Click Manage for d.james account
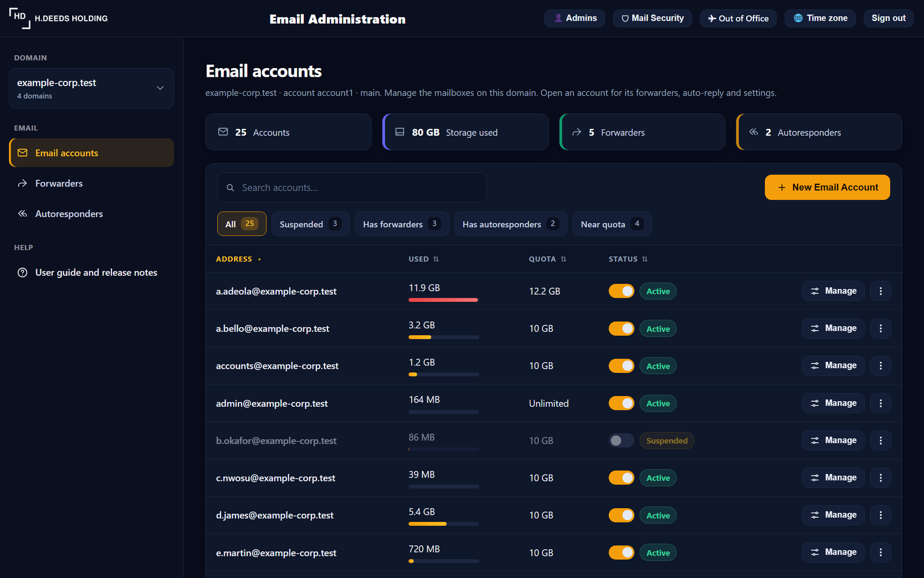The image size is (924, 578). pyautogui.click(x=833, y=515)
